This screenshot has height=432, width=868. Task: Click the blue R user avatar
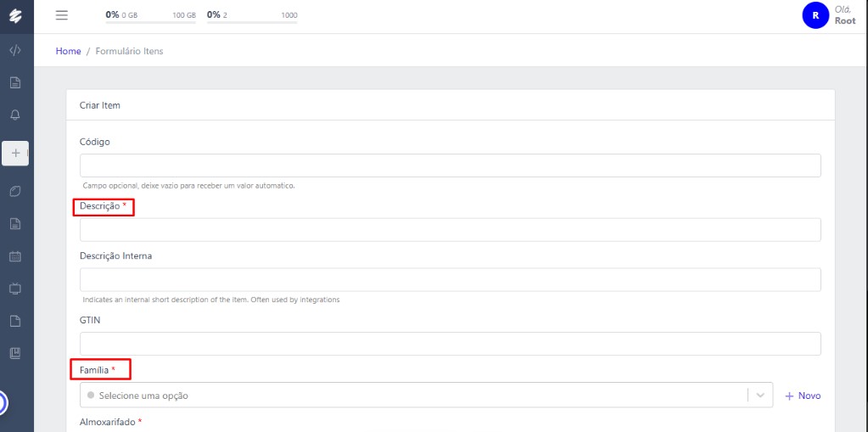click(x=815, y=15)
